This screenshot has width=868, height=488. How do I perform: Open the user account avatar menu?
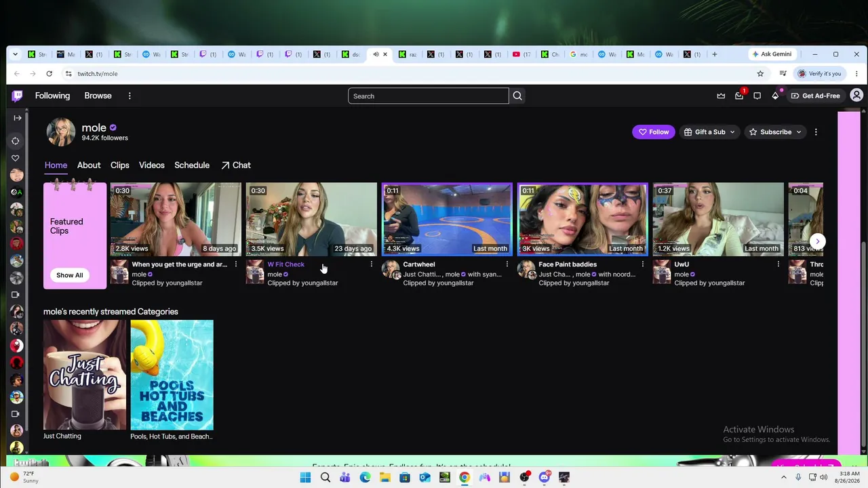(856, 96)
